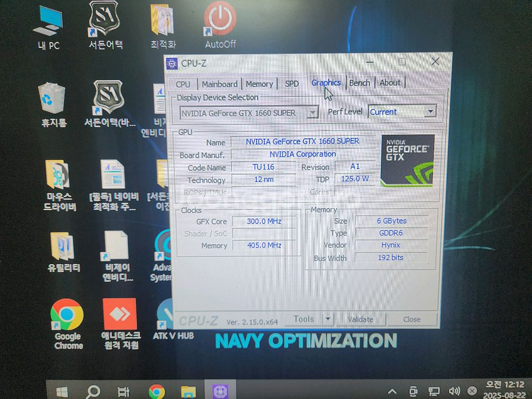Click the Validate button

tap(360, 319)
